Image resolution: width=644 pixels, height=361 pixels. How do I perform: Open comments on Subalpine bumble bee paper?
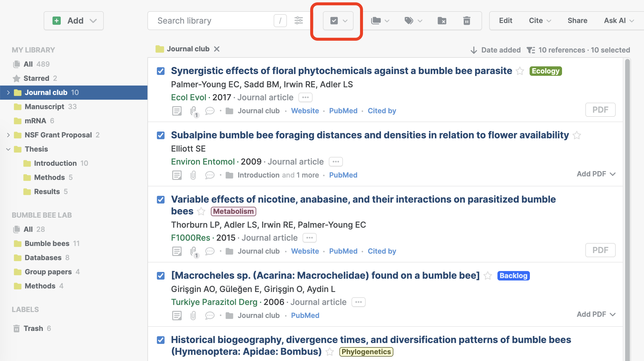[x=210, y=175]
